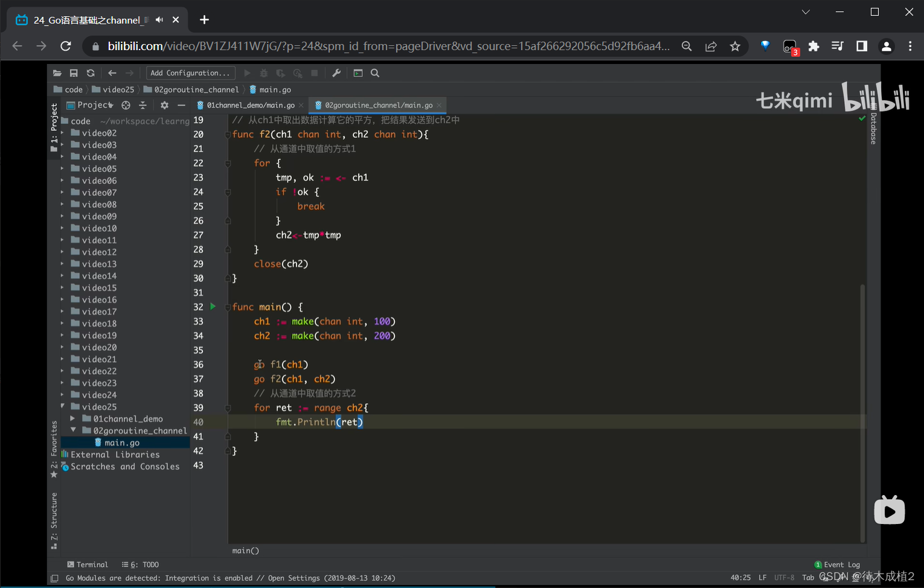
Task: Collapse the 02goroutine_channel folder
Action: (x=73, y=430)
